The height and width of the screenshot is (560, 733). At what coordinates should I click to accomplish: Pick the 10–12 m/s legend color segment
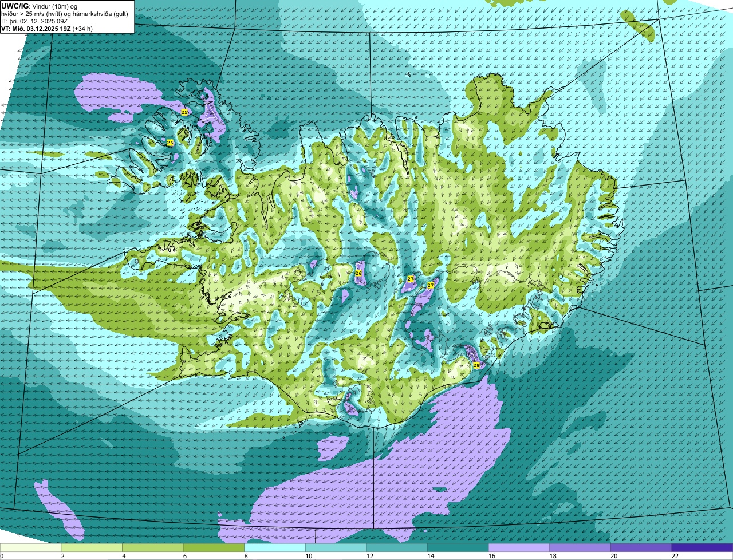[x=336, y=548]
